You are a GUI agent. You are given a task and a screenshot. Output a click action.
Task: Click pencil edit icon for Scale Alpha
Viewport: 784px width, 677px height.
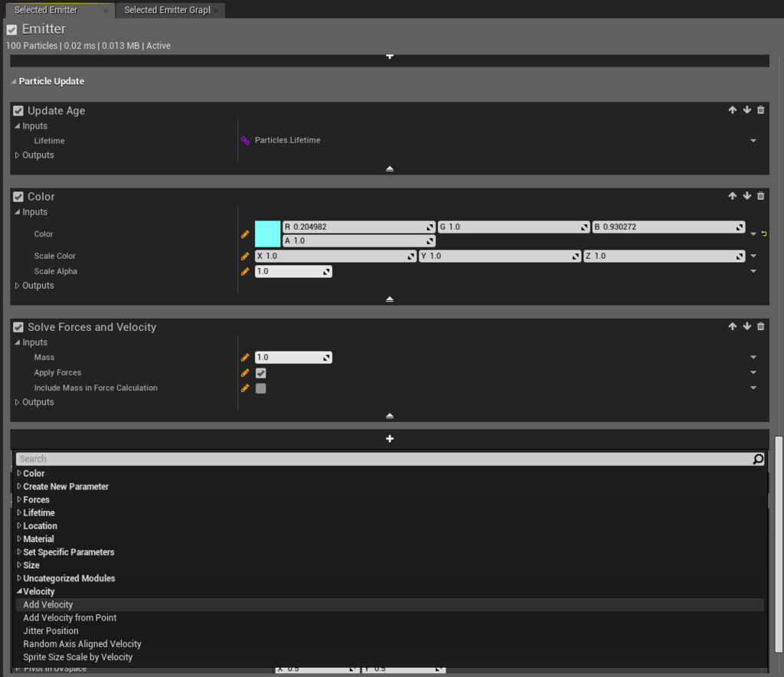[245, 272]
